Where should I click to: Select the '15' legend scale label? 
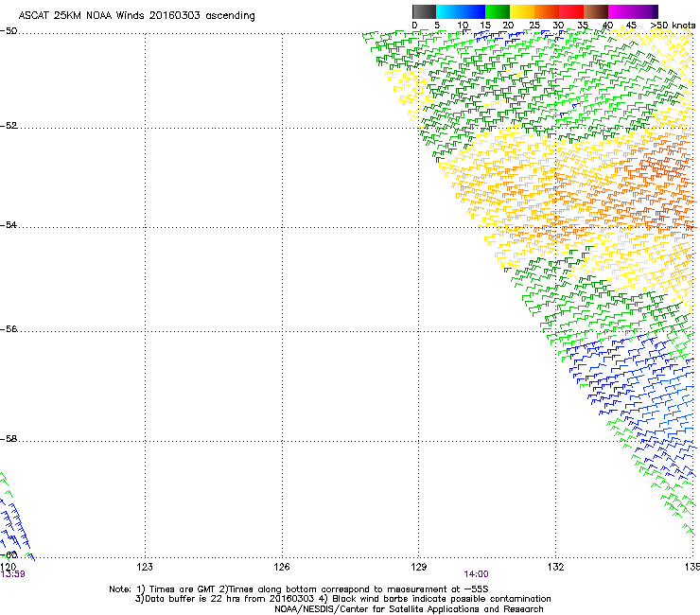[485, 25]
